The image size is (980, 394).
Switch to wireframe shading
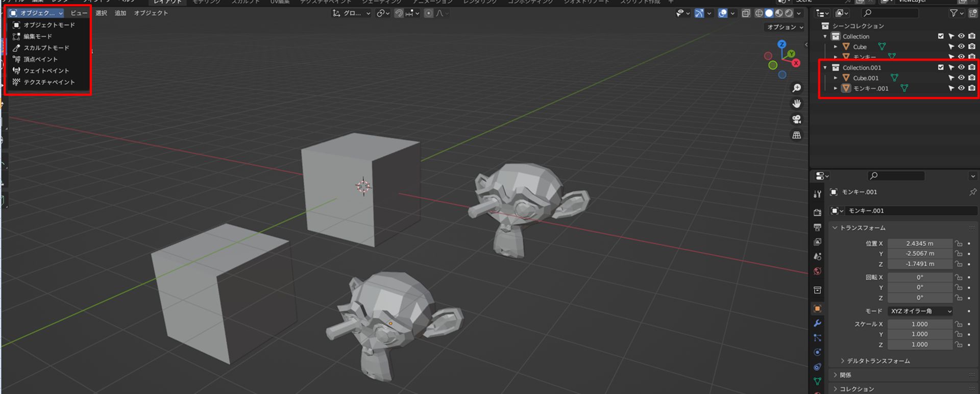(759, 13)
